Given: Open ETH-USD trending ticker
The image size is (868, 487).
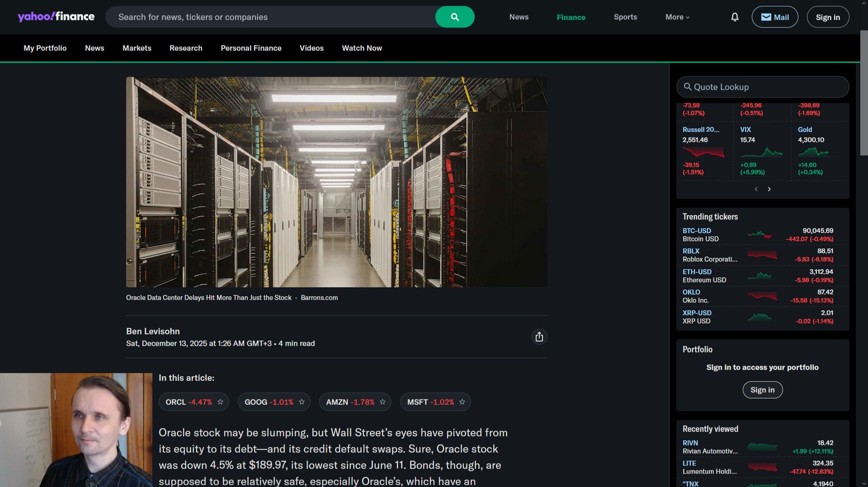Looking at the screenshot, I should pos(697,272).
